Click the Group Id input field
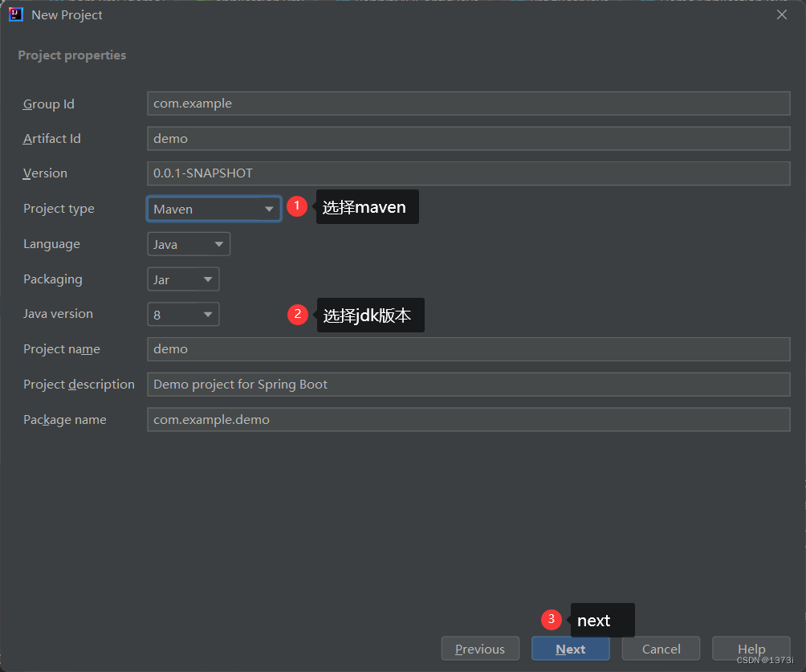Image resolution: width=806 pixels, height=672 pixels. coord(468,103)
